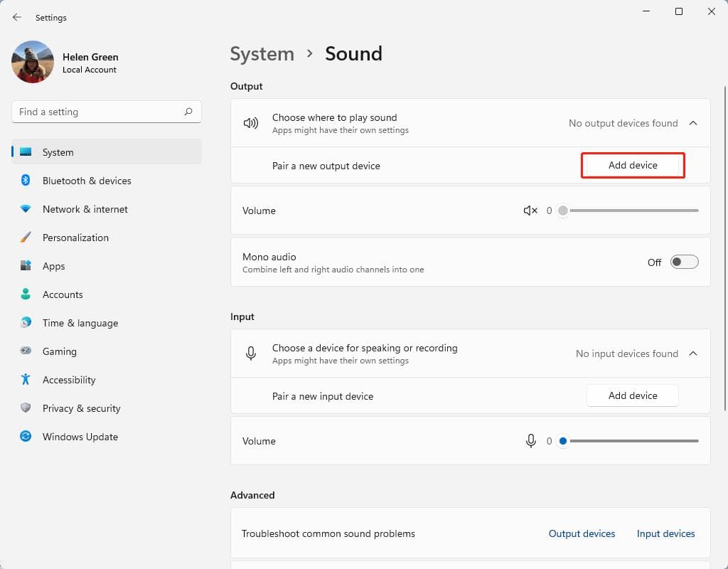Click the Helen Green account name
728x569 pixels.
point(90,57)
